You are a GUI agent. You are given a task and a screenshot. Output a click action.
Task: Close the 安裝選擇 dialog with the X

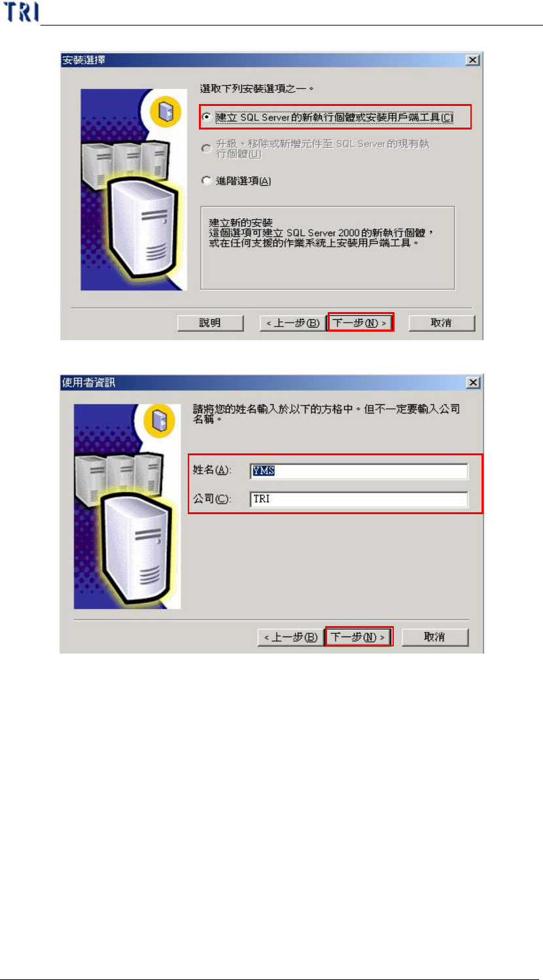point(472,60)
